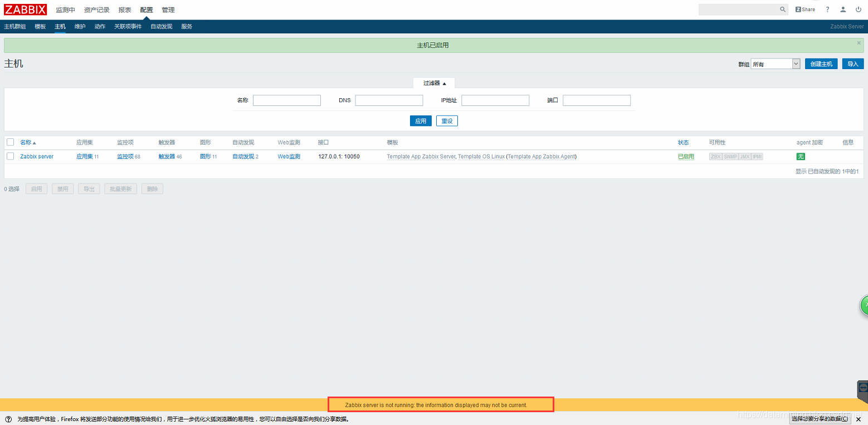
Task: Go to 主机 submenu
Action: (x=60, y=26)
